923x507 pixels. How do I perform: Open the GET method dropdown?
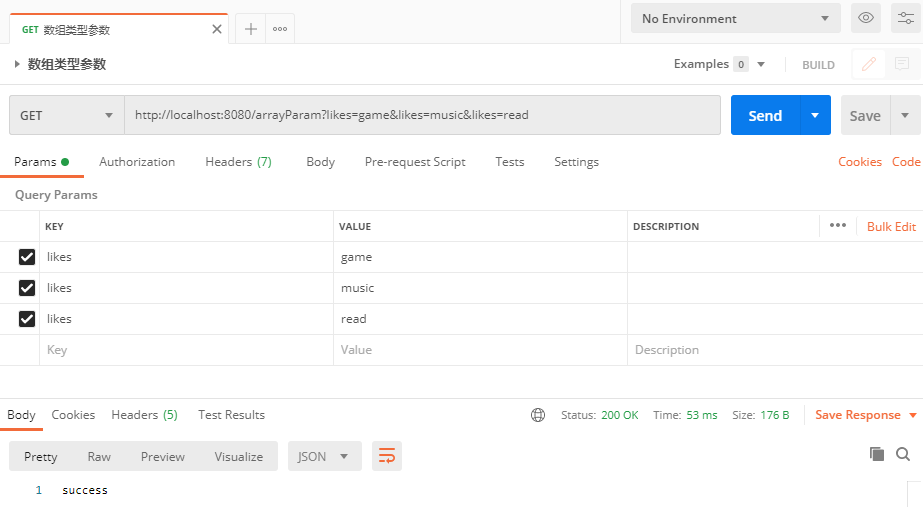pos(66,115)
